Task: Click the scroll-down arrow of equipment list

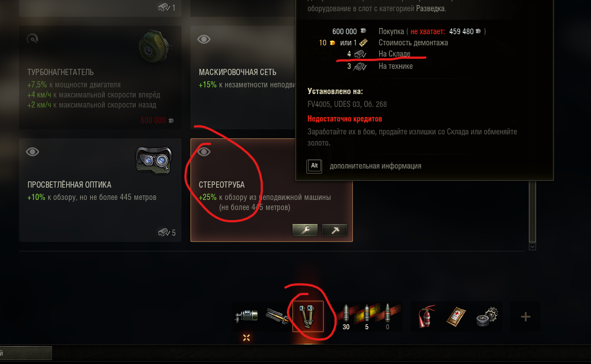Action: pyautogui.click(x=532, y=247)
